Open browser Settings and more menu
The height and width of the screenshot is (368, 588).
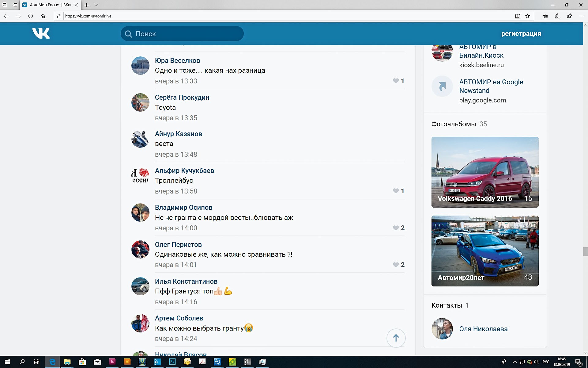pos(582,16)
